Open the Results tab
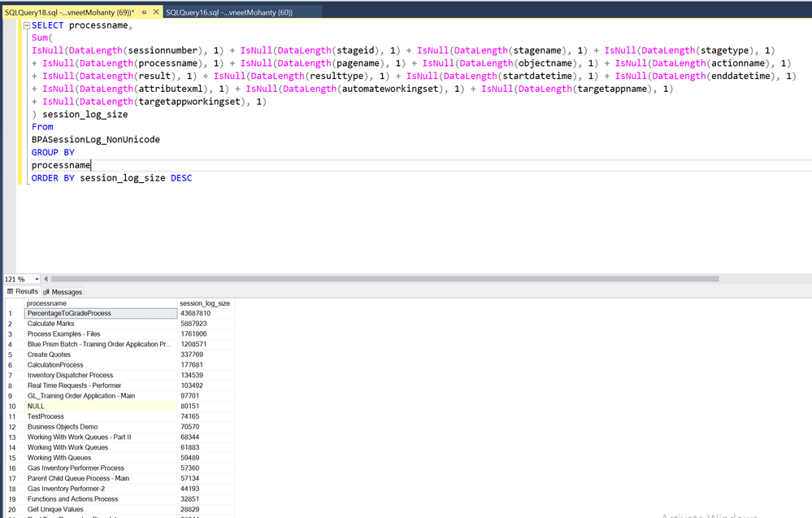Screen dimensions: 812x518 tap(22, 292)
